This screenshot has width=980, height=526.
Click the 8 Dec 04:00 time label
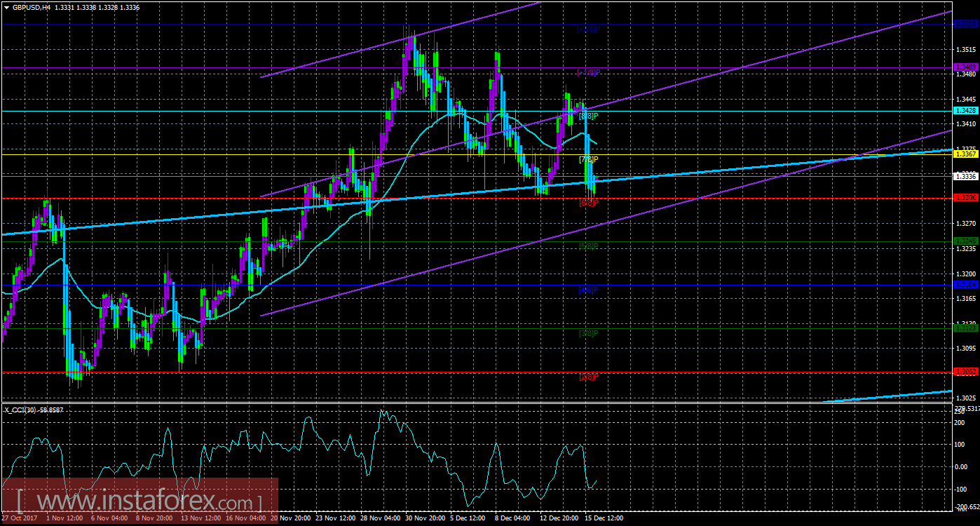pos(512,518)
